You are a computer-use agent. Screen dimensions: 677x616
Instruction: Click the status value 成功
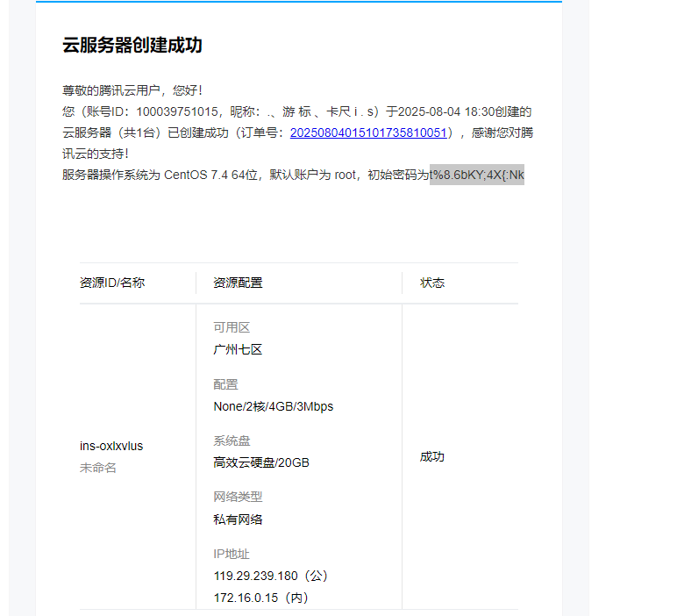[x=432, y=456]
